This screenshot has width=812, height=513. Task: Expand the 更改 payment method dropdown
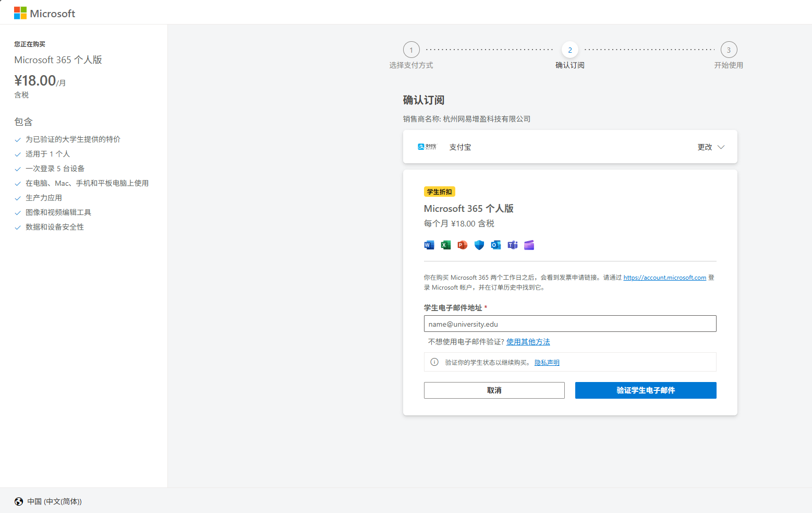coord(710,147)
